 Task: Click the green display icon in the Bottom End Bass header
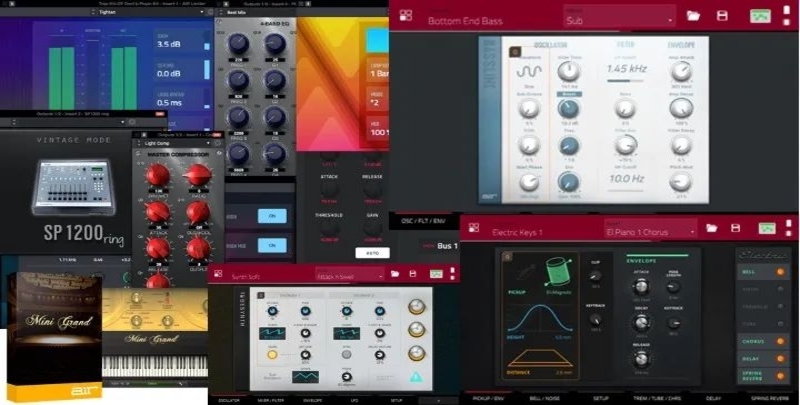click(x=760, y=16)
